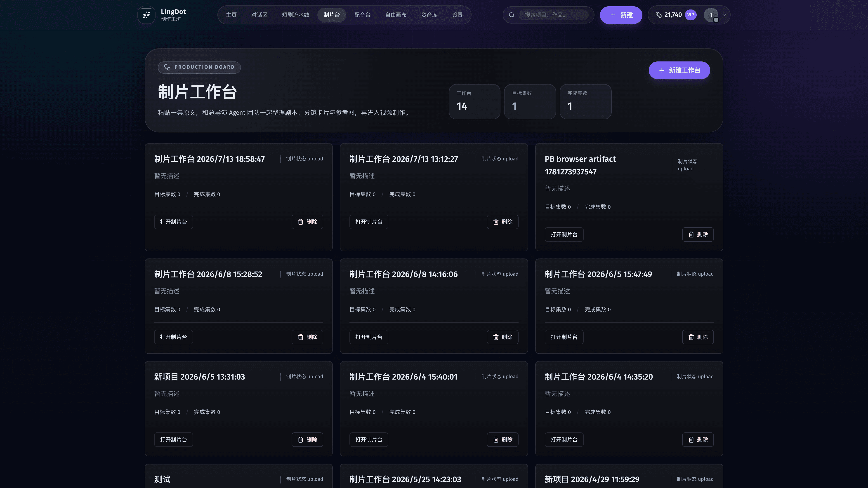Click title 新项目 2026/6/5 13:31:03
Screen dimensions: 868x488
coord(199,377)
